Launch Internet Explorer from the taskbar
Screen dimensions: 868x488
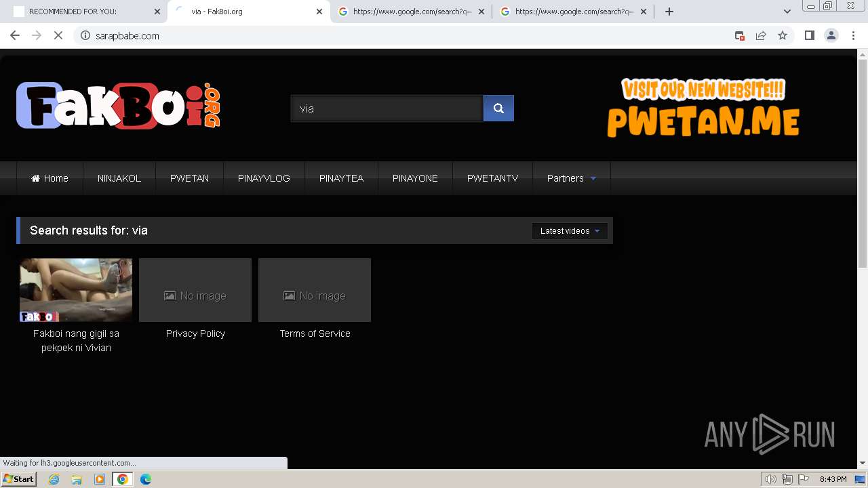click(x=54, y=479)
